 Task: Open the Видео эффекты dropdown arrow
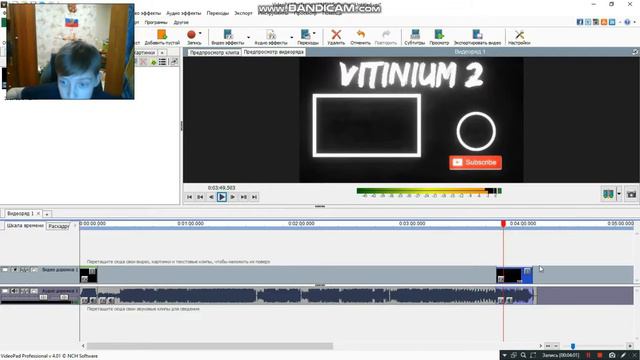[x=249, y=38]
